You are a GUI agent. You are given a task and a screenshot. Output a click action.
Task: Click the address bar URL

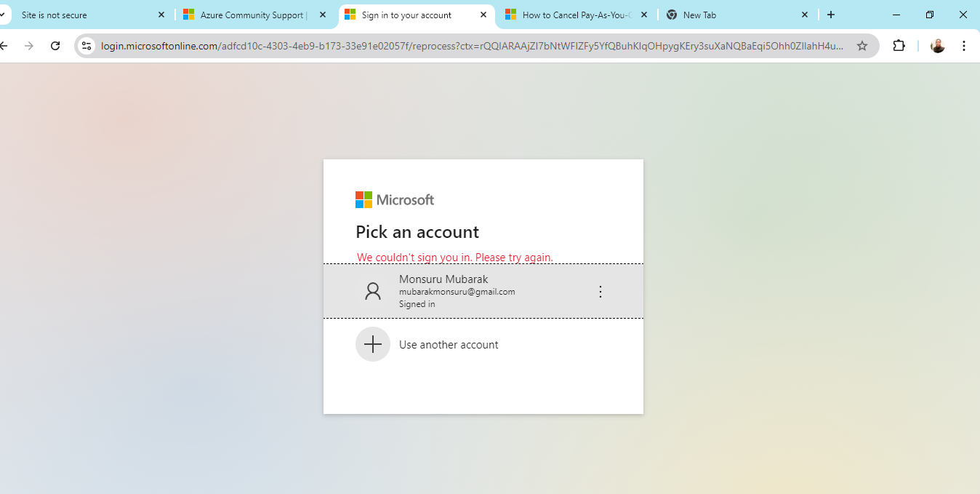(x=473, y=46)
